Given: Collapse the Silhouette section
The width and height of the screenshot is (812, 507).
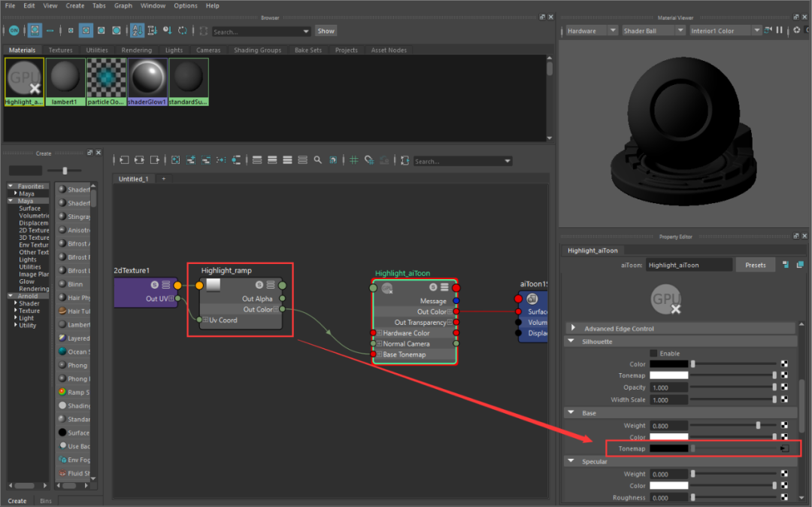Looking at the screenshot, I should tap(571, 342).
